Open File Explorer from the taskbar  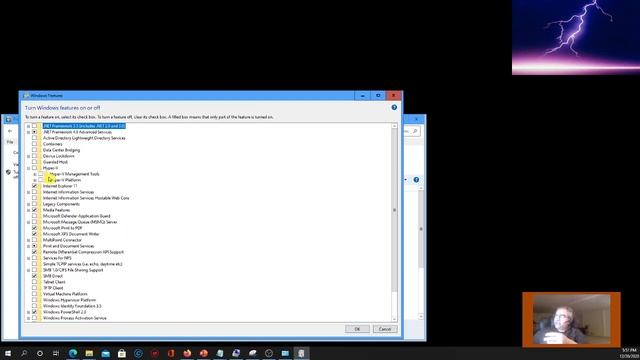(89, 353)
